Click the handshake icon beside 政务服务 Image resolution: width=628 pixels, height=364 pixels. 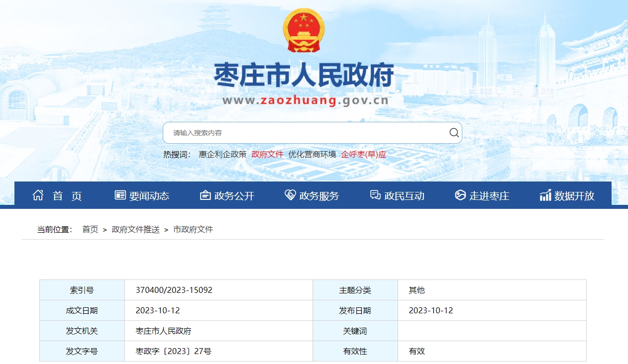290,195
